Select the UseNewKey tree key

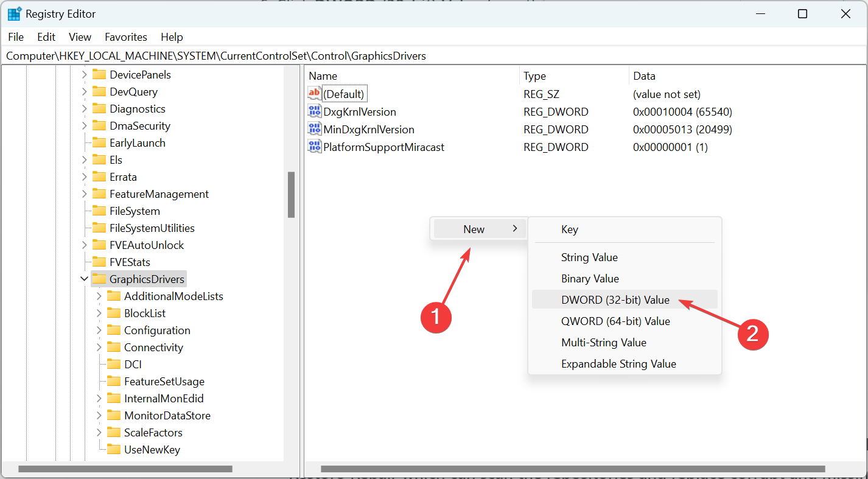[x=152, y=449]
